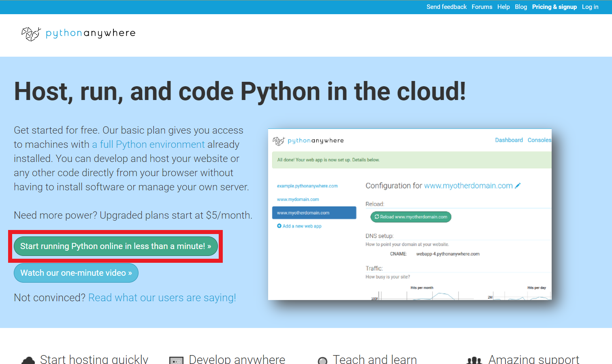Log in to PythonAnywhere

click(590, 6)
